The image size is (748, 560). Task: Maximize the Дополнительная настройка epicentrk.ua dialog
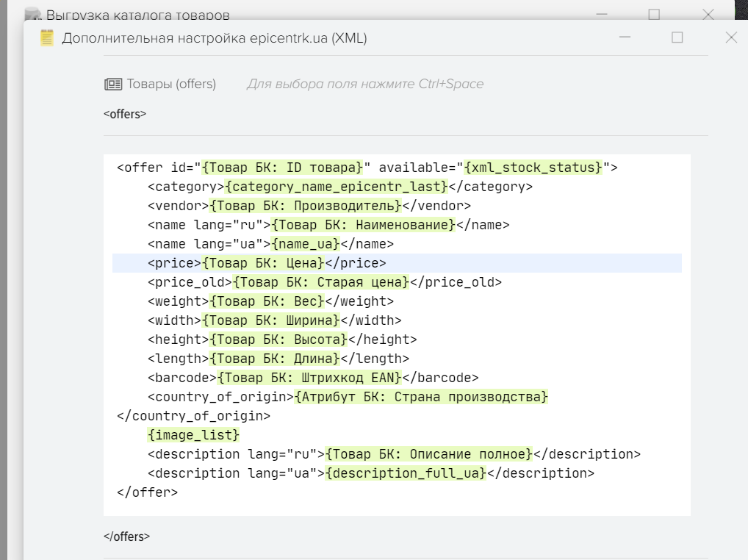pyautogui.click(x=677, y=37)
